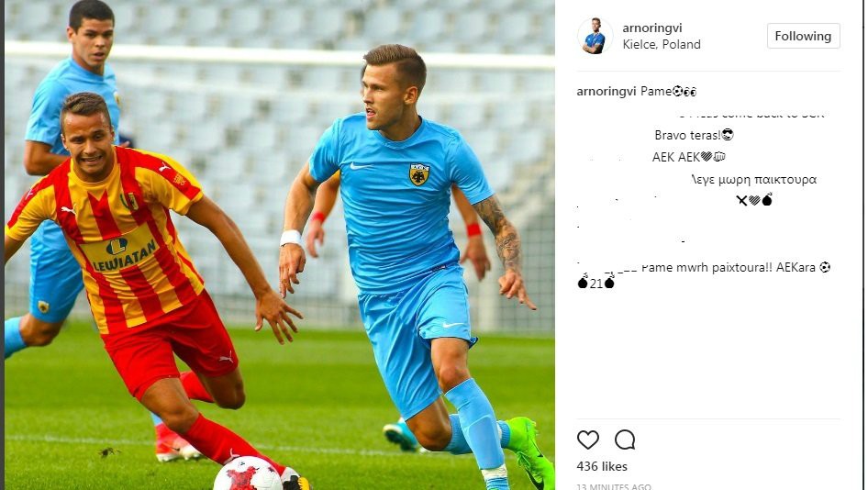
Task: Click arnoringvi username beside the Pame caption
Action: click(606, 92)
